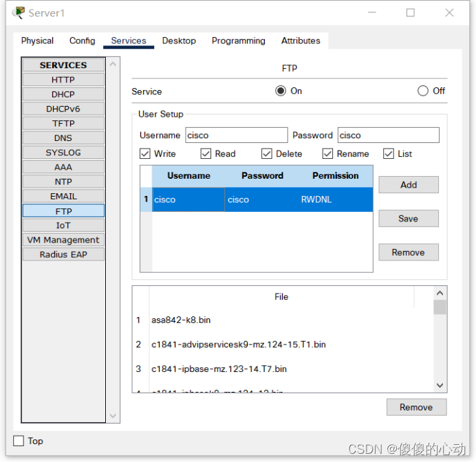Toggle the Rename permission checkbox
476x462 pixels.
tap(327, 154)
